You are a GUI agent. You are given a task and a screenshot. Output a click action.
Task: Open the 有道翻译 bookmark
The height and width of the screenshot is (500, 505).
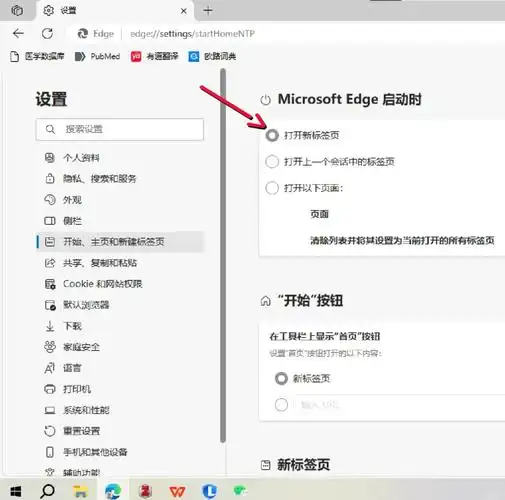point(155,56)
